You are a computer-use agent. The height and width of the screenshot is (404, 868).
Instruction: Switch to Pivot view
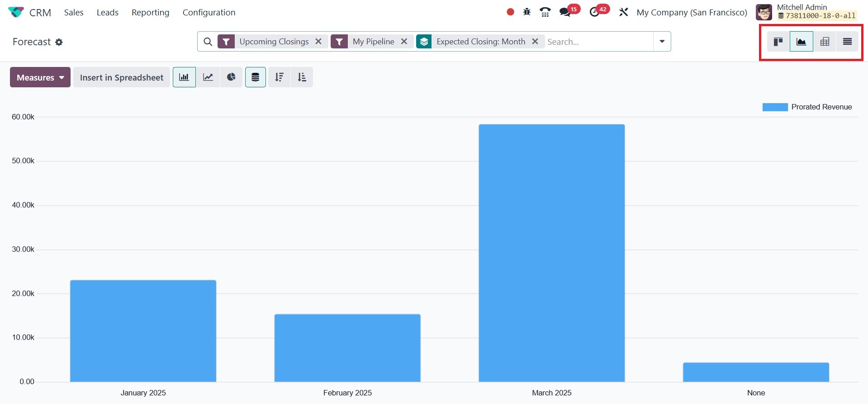click(825, 42)
